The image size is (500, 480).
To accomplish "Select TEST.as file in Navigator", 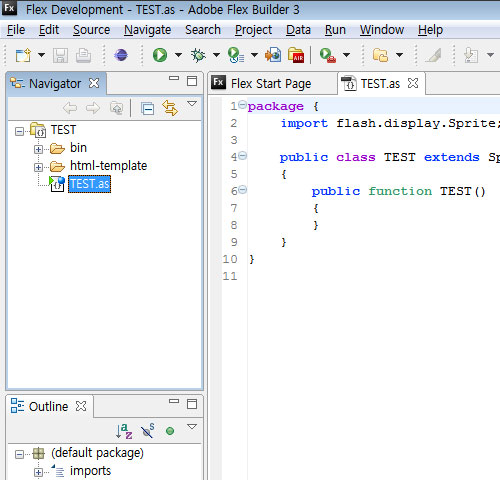I will (89, 184).
